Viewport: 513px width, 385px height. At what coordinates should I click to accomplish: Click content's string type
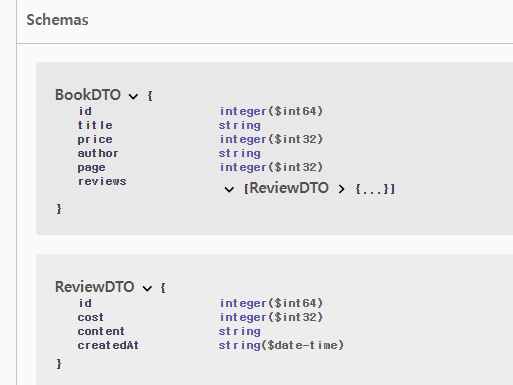click(240, 332)
